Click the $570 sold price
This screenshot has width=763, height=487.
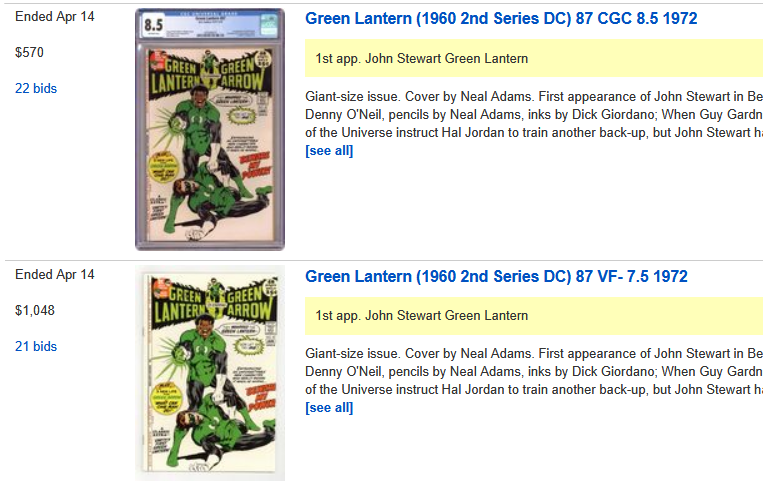click(x=30, y=52)
